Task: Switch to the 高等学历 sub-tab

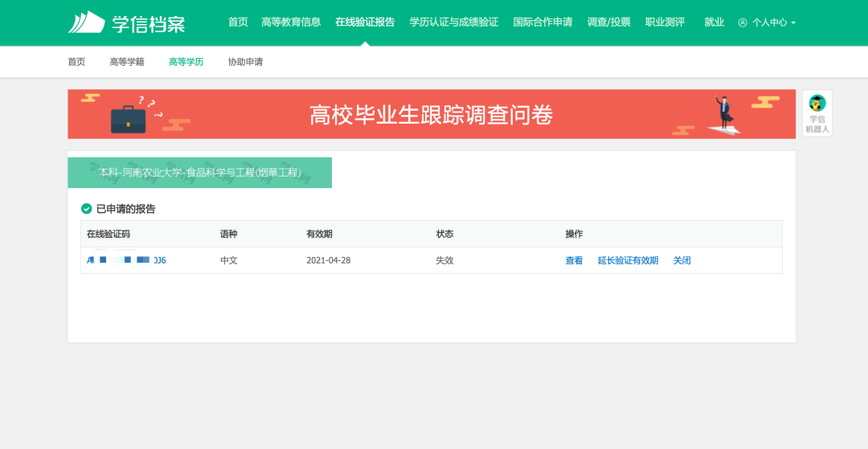Action: [x=186, y=62]
